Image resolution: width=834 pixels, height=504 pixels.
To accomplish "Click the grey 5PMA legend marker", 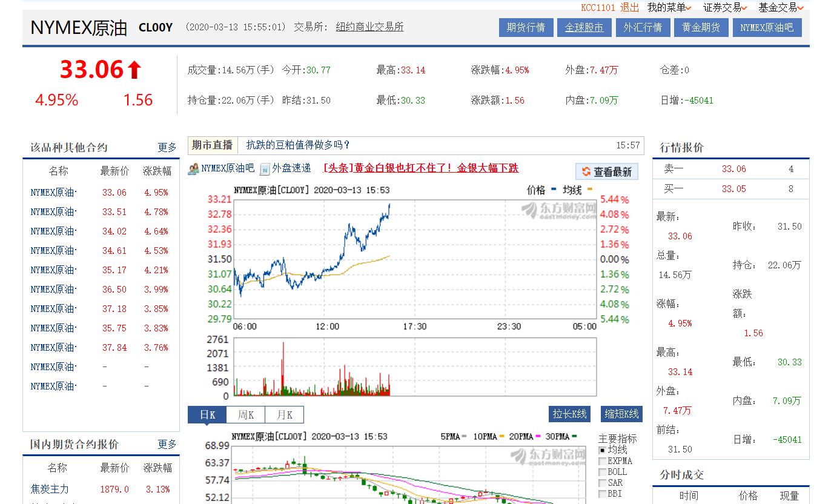I will coord(464,436).
